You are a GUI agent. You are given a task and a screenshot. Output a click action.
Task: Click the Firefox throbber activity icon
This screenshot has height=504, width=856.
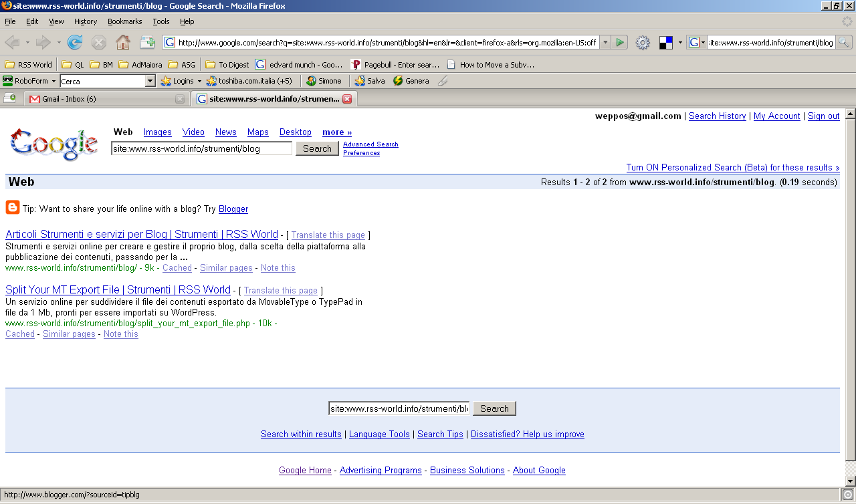[x=847, y=21]
